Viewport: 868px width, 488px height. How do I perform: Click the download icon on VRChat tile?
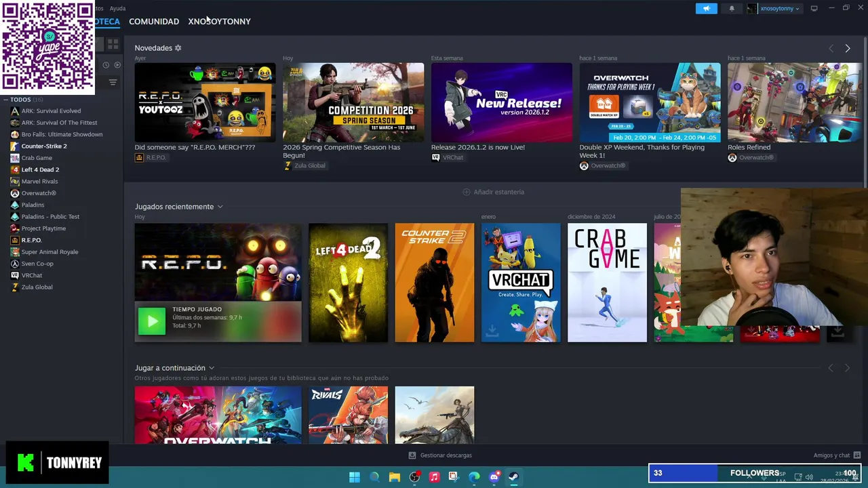pyautogui.click(x=492, y=331)
